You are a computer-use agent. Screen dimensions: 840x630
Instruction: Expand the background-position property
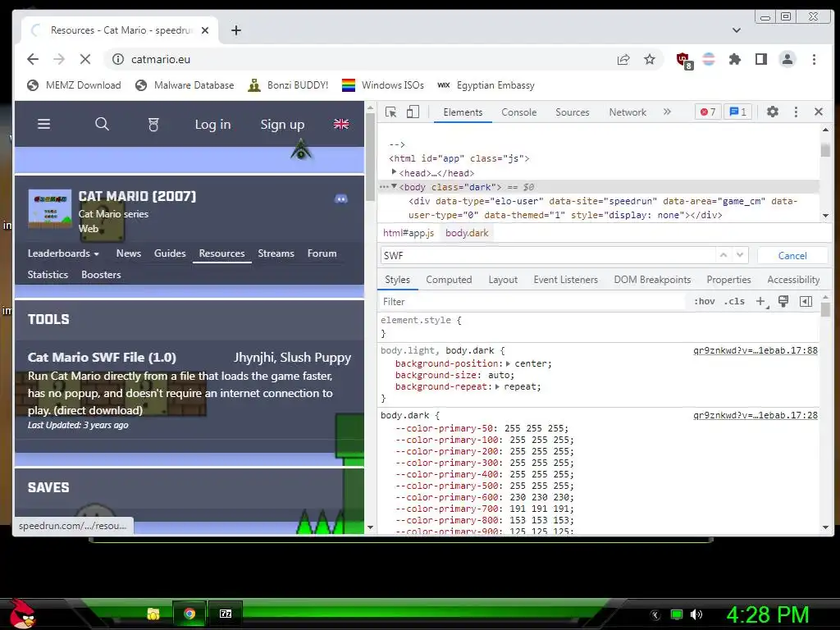click(508, 363)
